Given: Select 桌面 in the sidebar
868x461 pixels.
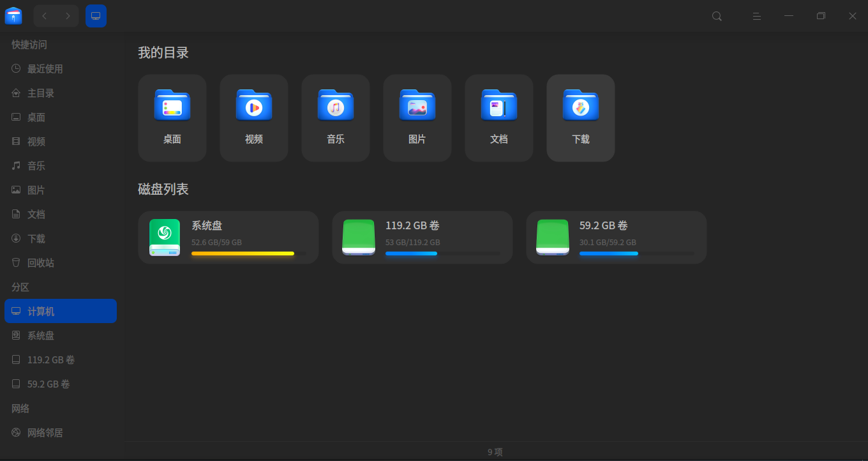Looking at the screenshot, I should [61, 117].
